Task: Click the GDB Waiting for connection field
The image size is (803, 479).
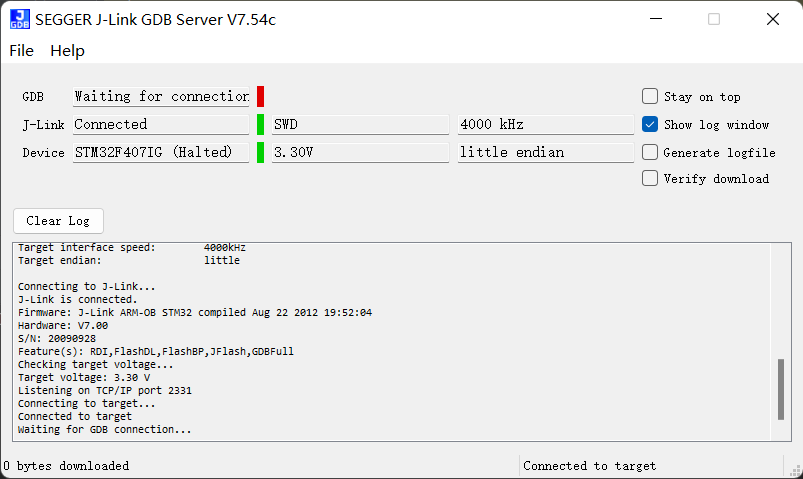Action: point(161,97)
